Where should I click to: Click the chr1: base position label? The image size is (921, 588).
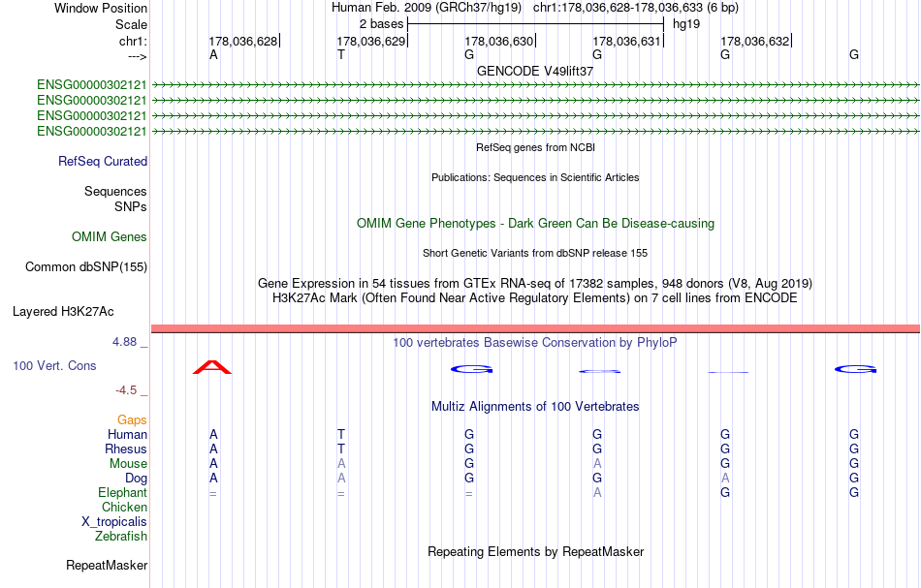coord(133,41)
